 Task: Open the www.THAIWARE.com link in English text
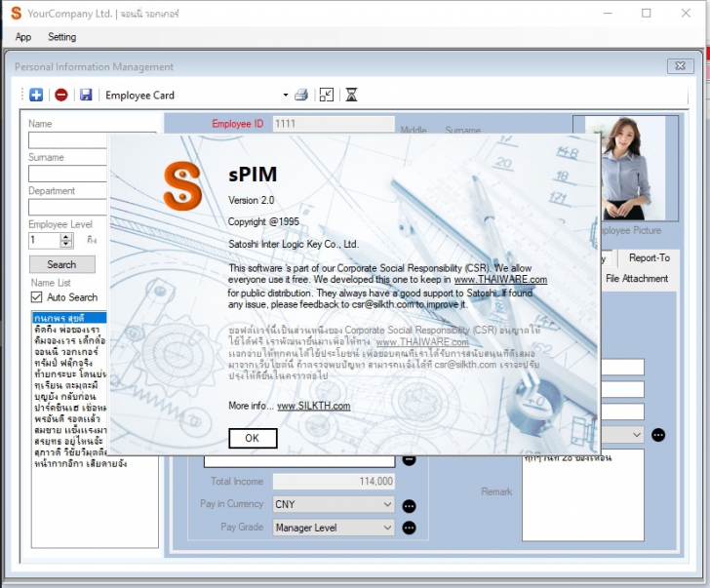500,280
